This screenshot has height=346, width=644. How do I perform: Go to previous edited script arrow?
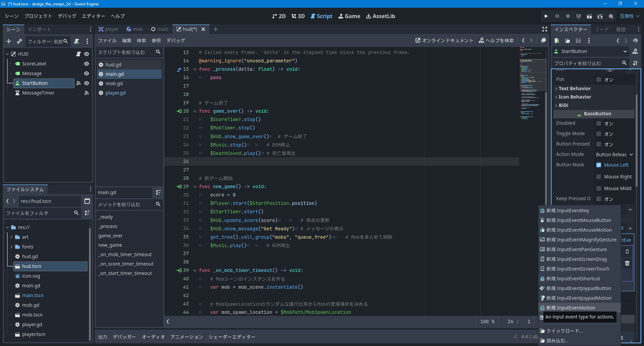(x=523, y=40)
